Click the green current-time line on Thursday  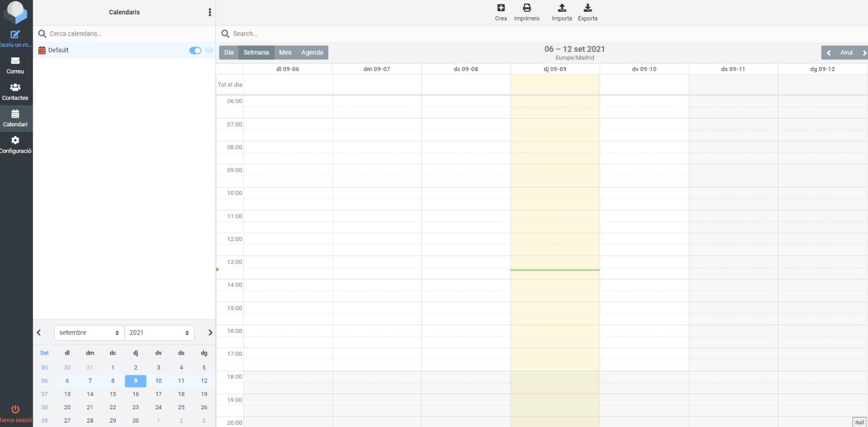(555, 271)
